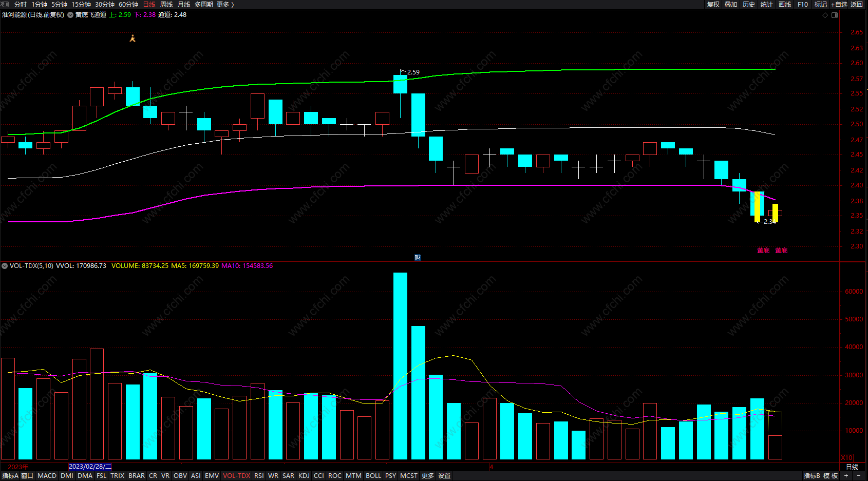
Task: Switch to the RSI indicator
Action: click(259, 476)
